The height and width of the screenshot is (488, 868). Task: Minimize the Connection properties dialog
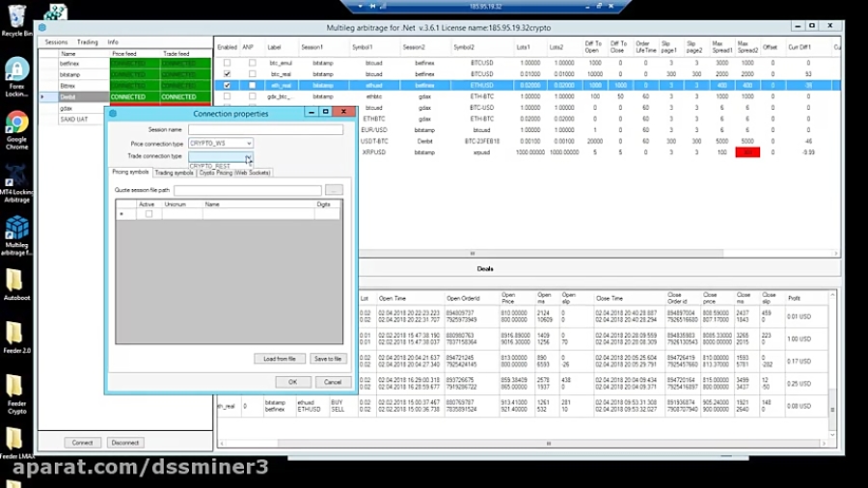pyautogui.click(x=312, y=112)
